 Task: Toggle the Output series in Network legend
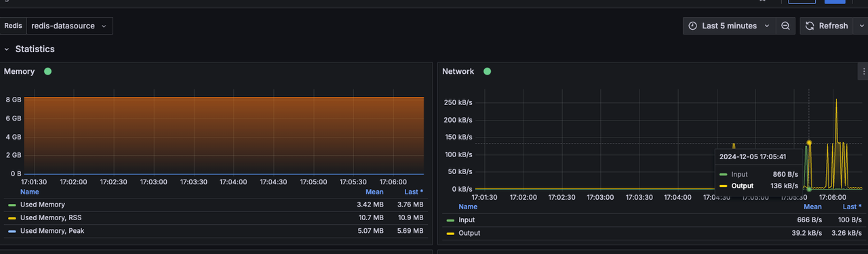pos(469,233)
